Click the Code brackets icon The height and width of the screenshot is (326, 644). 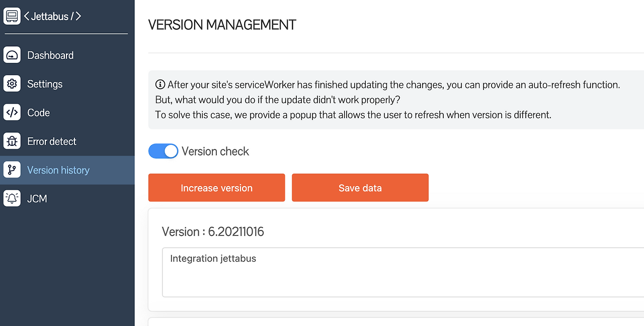(x=12, y=112)
